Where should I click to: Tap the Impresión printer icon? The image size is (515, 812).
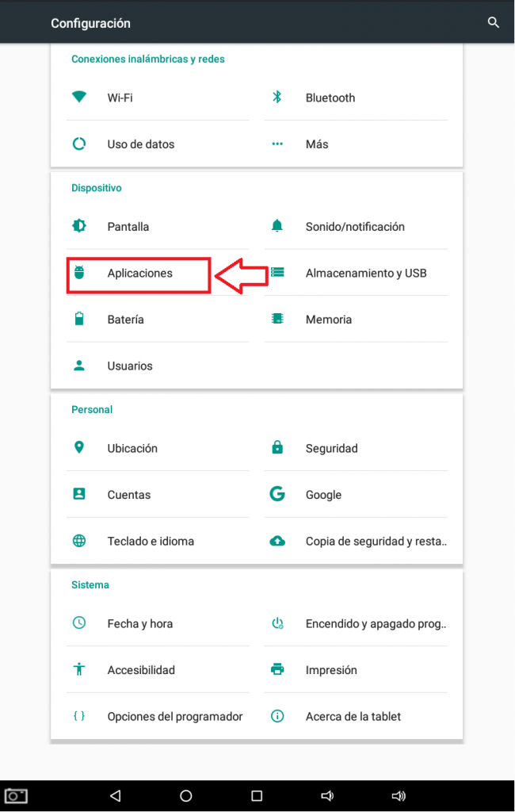[277, 670]
